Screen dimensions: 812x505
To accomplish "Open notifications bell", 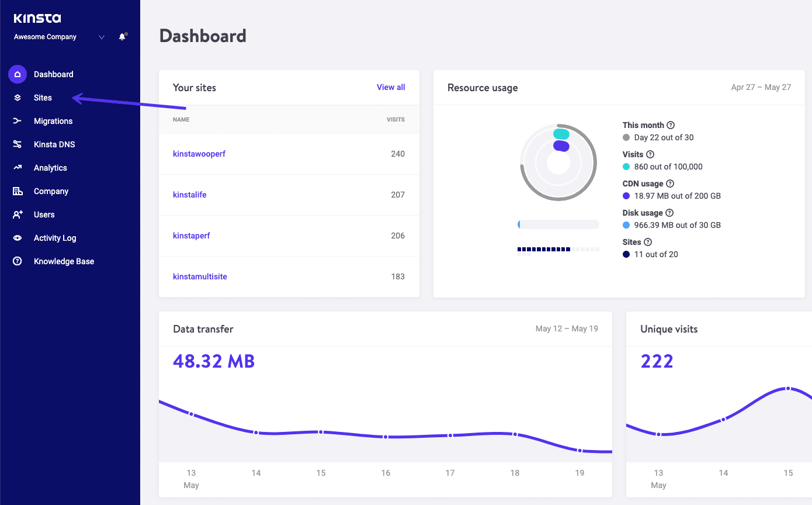I will (122, 37).
